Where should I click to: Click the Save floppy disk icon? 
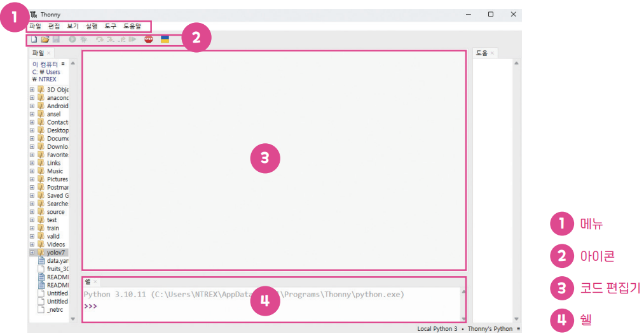57,39
